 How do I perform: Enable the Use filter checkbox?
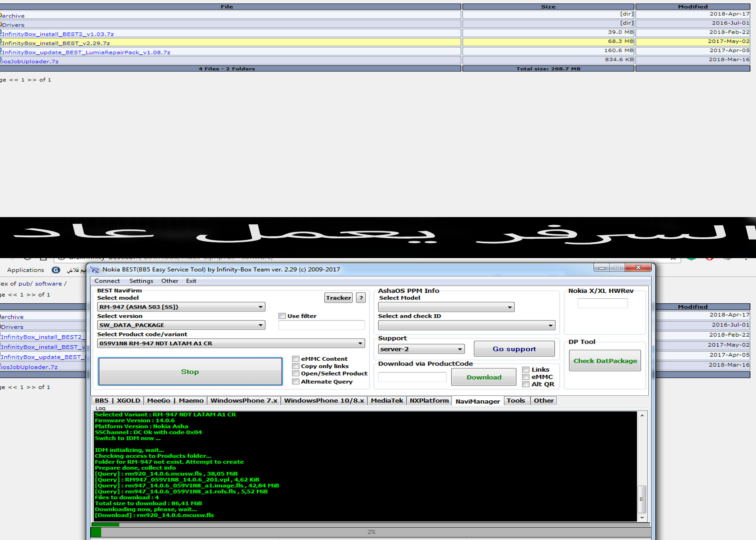(282, 316)
